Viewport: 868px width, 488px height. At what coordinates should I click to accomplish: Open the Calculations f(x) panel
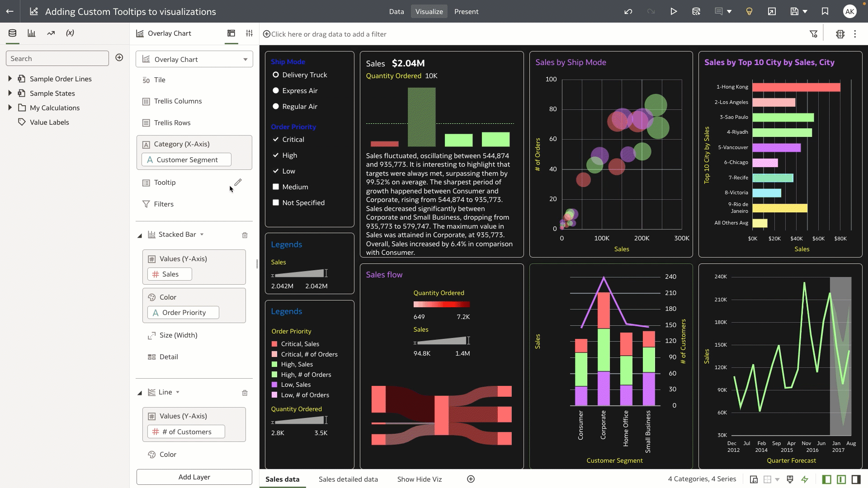tap(70, 33)
